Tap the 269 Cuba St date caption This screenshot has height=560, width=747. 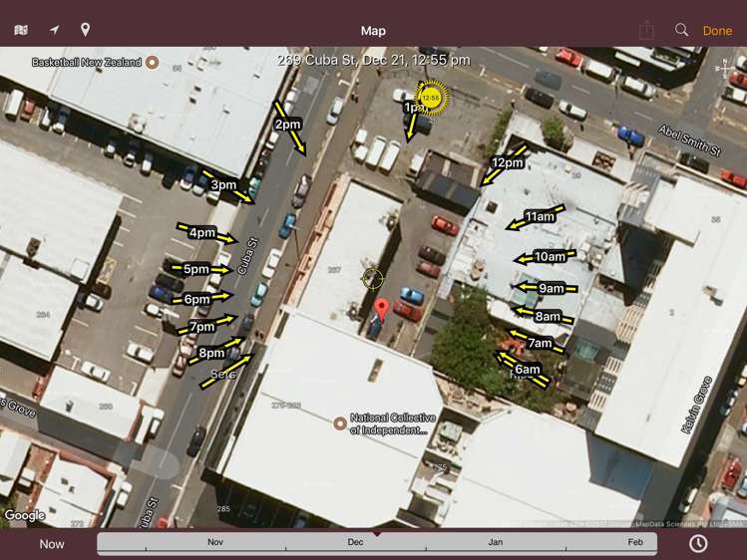373,60
